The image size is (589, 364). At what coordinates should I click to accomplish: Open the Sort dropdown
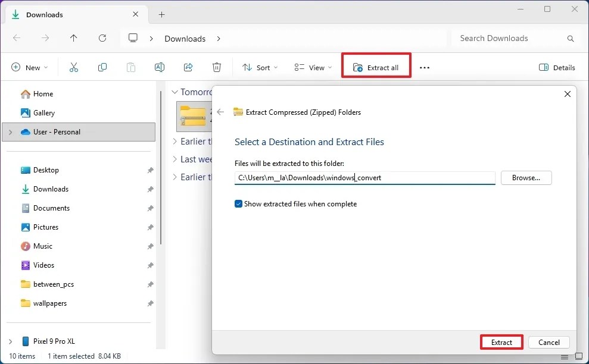(x=260, y=67)
